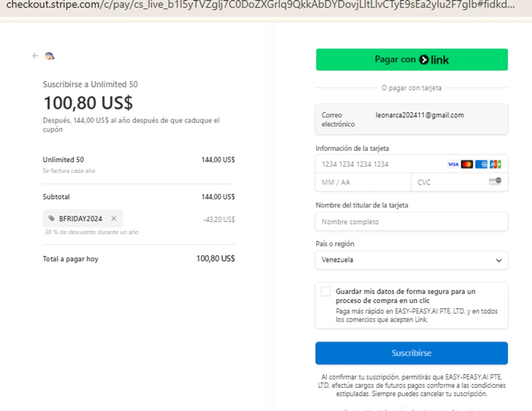Click the Mastercard icon
The image size is (532, 411).
tap(467, 164)
